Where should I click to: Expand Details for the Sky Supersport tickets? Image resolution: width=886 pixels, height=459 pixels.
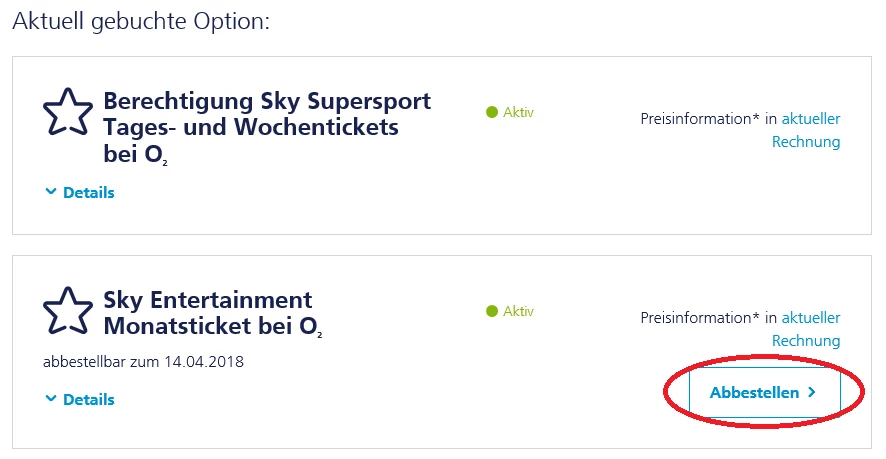click(x=88, y=192)
